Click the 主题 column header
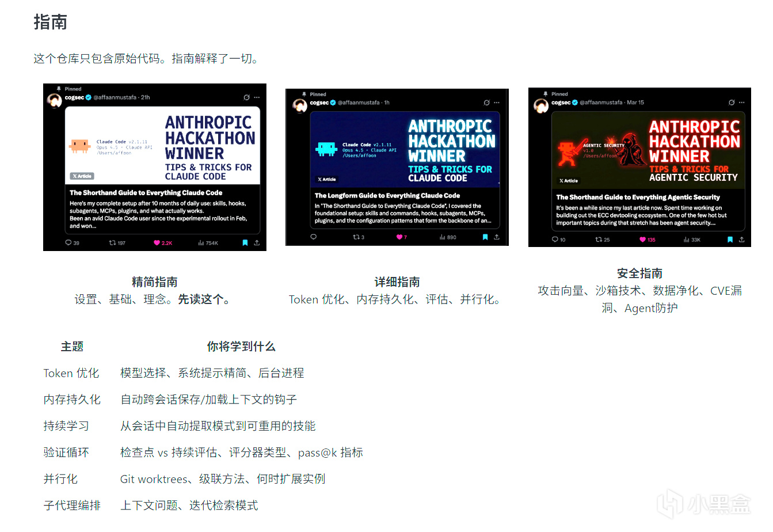Screen dimensions: 773x532 click(x=72, y=347)
